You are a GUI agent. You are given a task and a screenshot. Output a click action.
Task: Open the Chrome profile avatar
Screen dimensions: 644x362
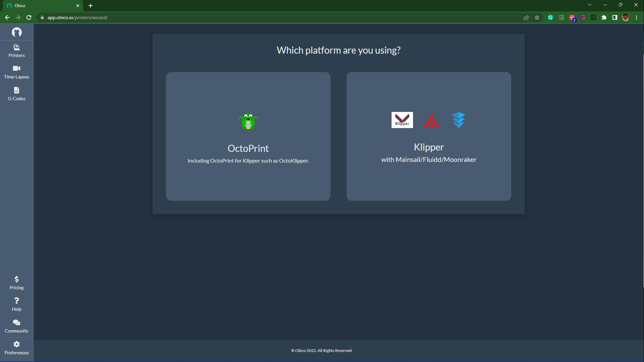(x=626, y=17)
